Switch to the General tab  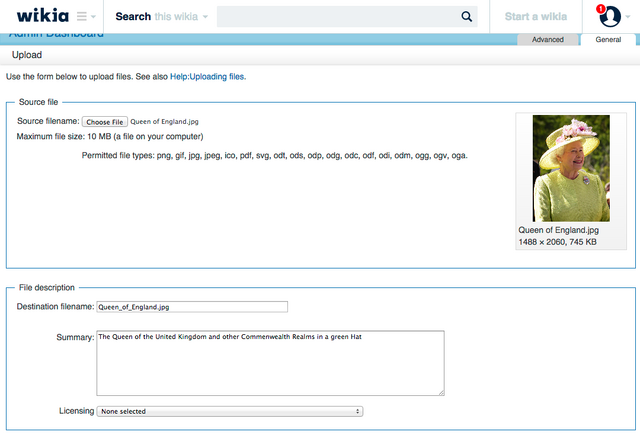[x=608, y=40]
